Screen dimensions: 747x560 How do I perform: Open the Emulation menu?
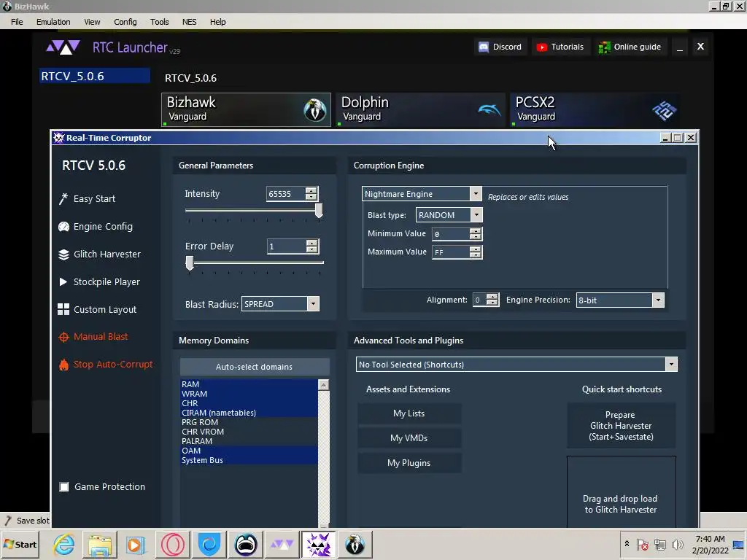[x=53, y=22]
